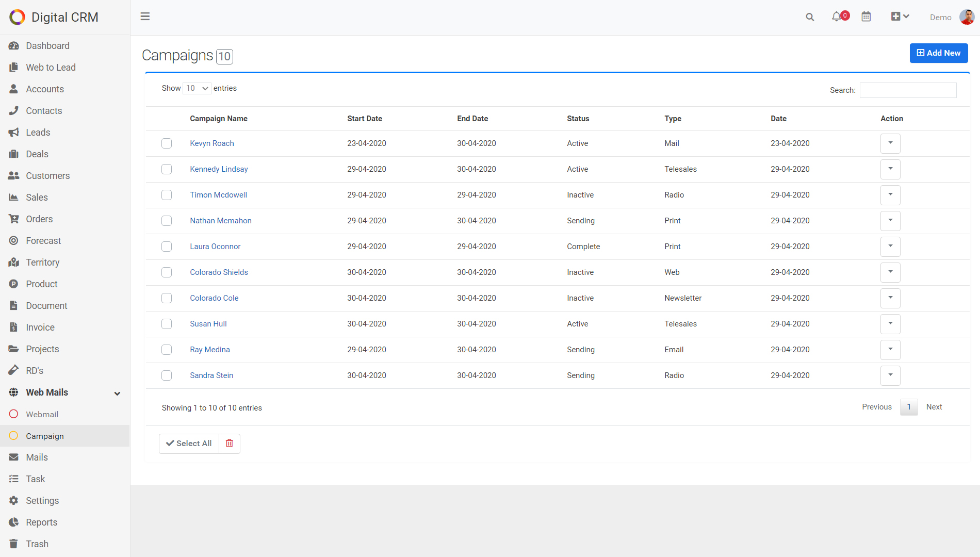The image size is (980, 557).
Task: Click pagination page number 1
Action: (909, 407)
